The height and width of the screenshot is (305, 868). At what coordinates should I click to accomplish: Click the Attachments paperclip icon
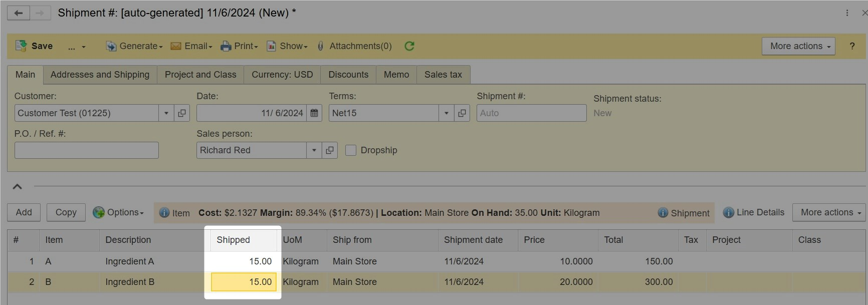coord(321,46)
